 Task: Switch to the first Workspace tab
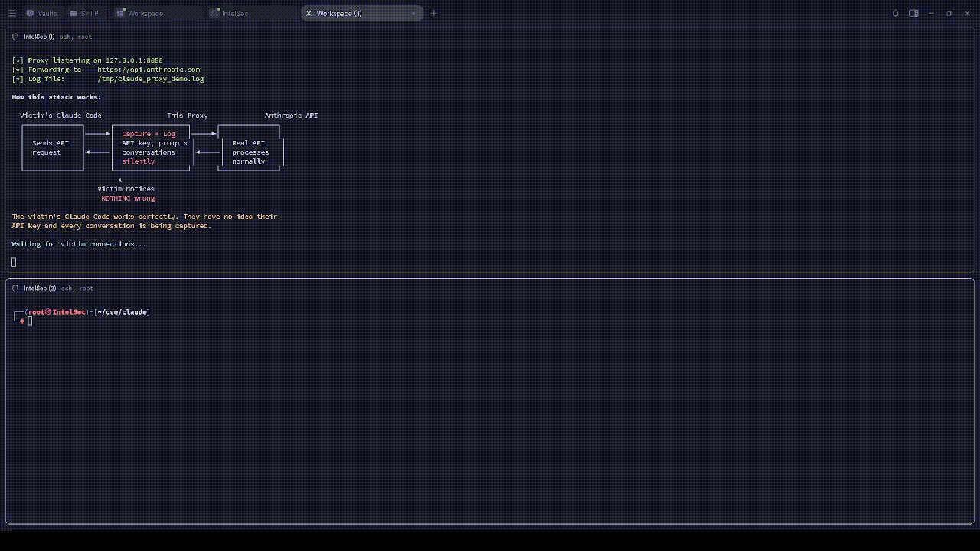(x=158, y=13)
